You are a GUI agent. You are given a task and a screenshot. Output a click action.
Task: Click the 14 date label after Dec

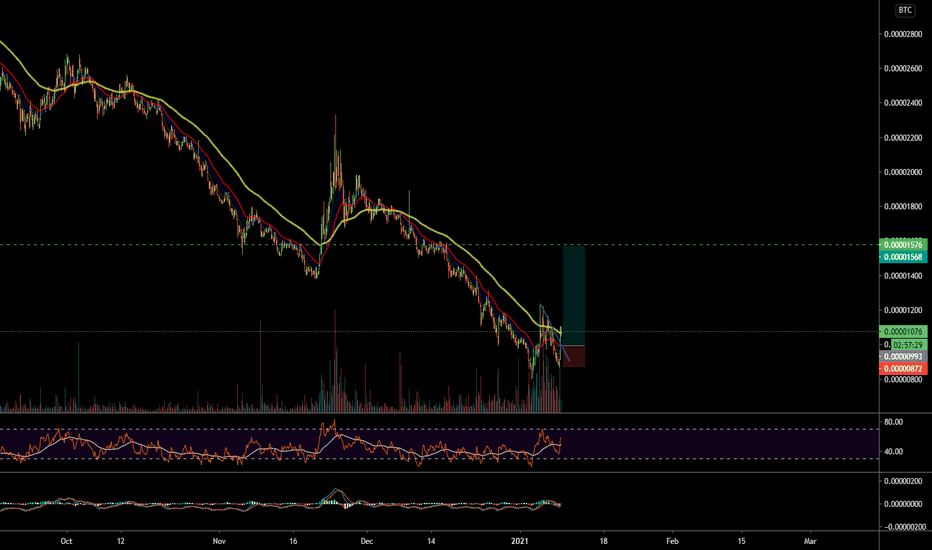click(x=432, y=541)
